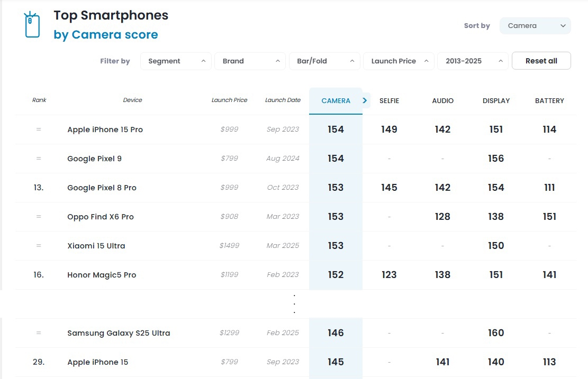
Task: Click the equal-rank icon for Oppo Find X6 Pro
Action: click(x=39, y=217)
